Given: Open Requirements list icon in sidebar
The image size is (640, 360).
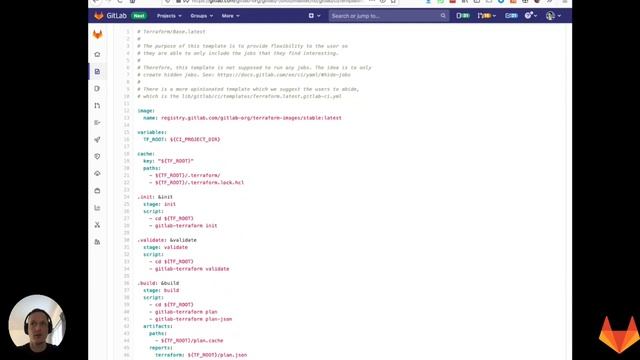Looking at the screenshot, I should pos(97,122).
